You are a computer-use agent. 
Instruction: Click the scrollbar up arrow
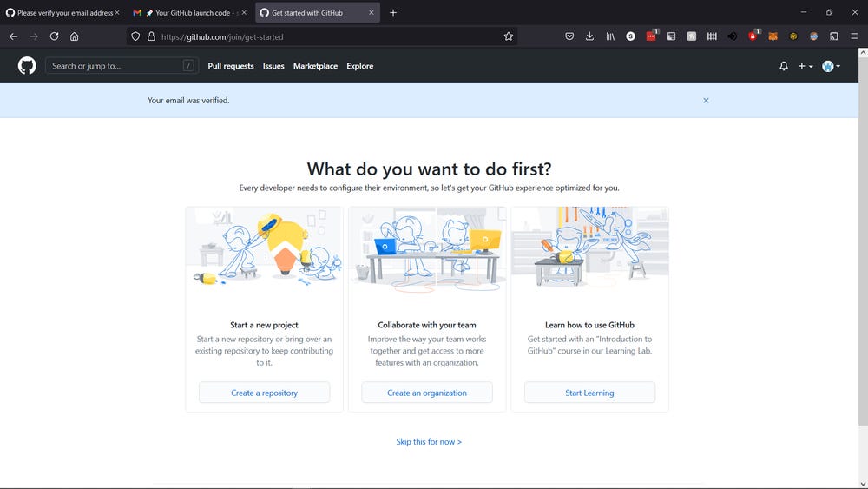[863, 53]
